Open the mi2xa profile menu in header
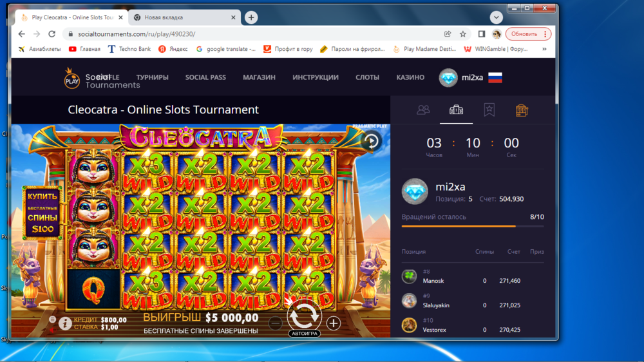Screen dimensions: 644x362 pos(461,78)
